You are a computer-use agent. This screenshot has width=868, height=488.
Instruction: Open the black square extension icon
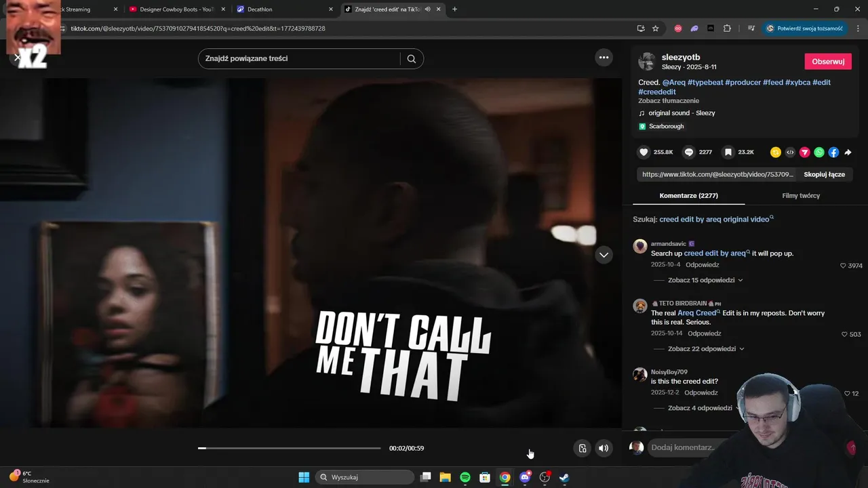pos(711,28)
